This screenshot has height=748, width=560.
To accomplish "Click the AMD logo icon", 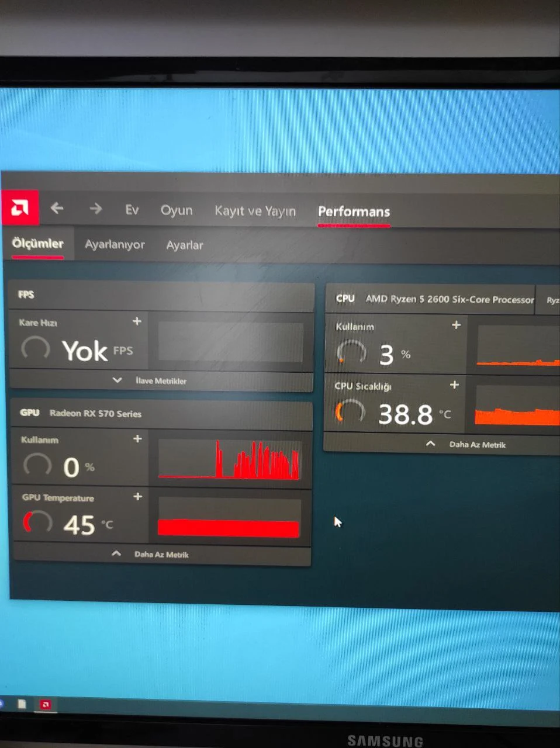I will (20, 207).
